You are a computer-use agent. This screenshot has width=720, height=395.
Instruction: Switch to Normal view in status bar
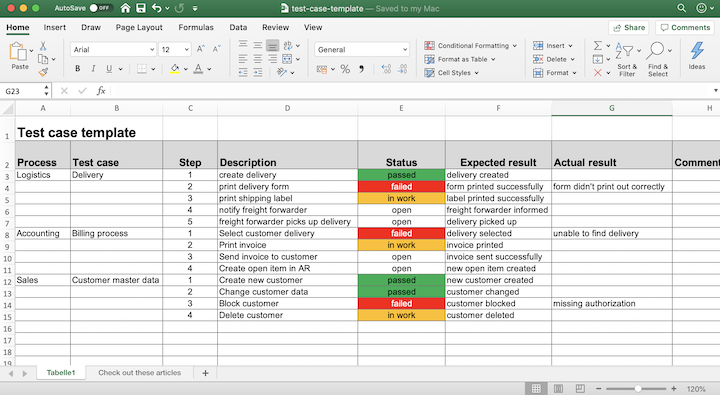[x=536, y=389]
